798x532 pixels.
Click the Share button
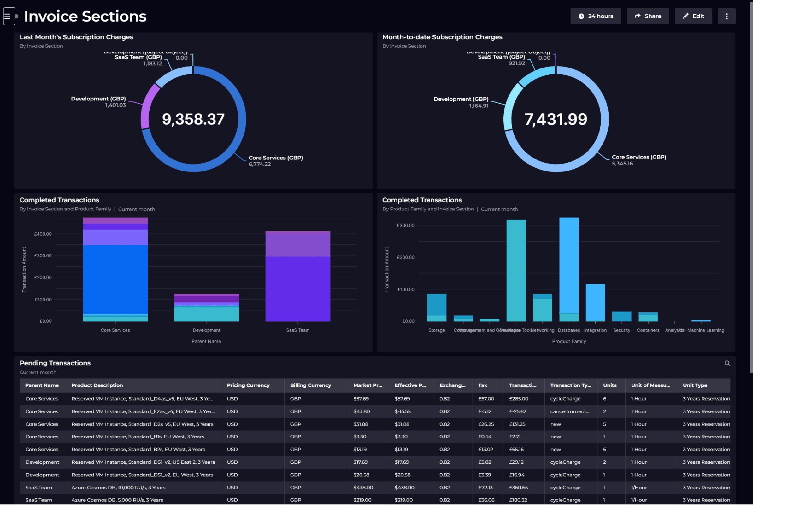point(648,16)
